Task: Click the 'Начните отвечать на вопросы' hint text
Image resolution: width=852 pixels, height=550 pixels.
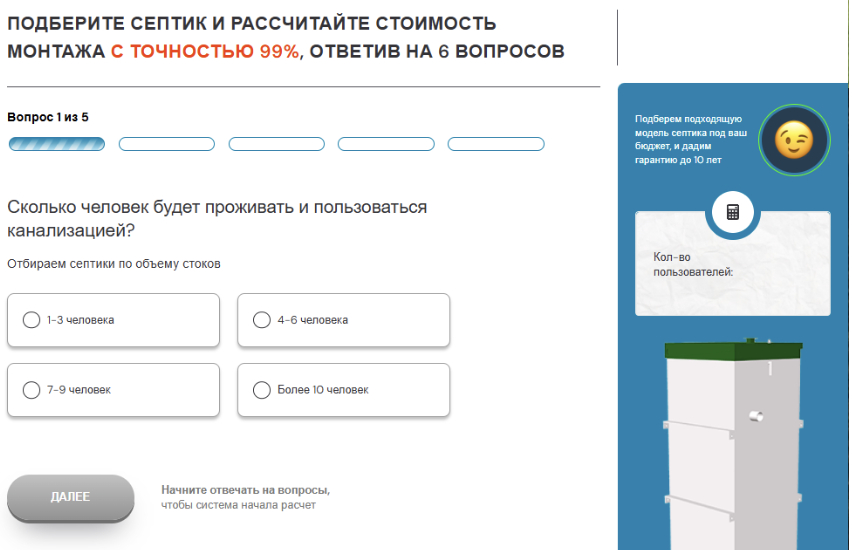Action: pyautogui.click(x=246, y=490)
